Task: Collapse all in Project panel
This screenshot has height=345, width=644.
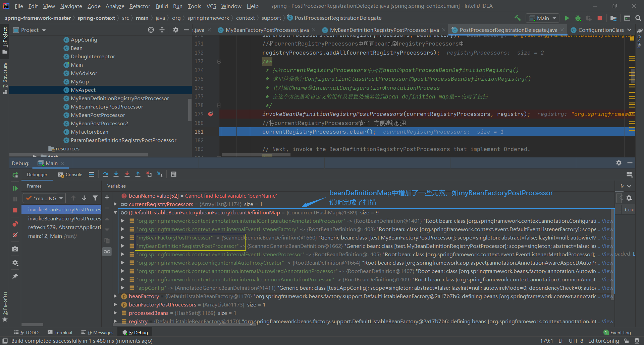Action: [x=162, y=30]
